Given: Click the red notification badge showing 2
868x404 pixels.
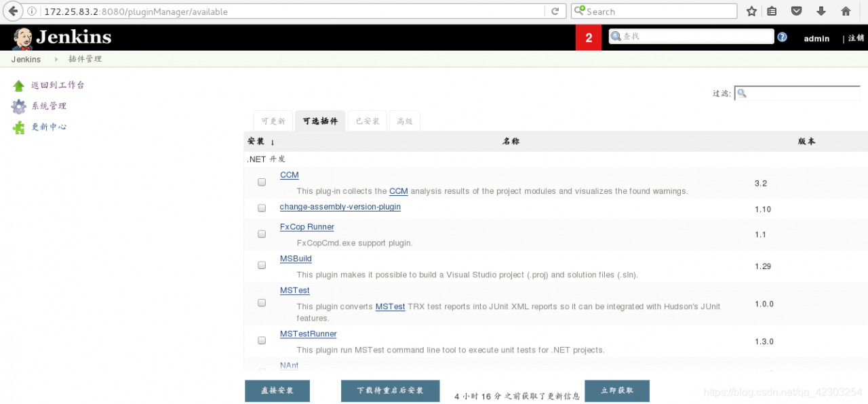Looking at the screenshot, I should click(x=589, y=38).
